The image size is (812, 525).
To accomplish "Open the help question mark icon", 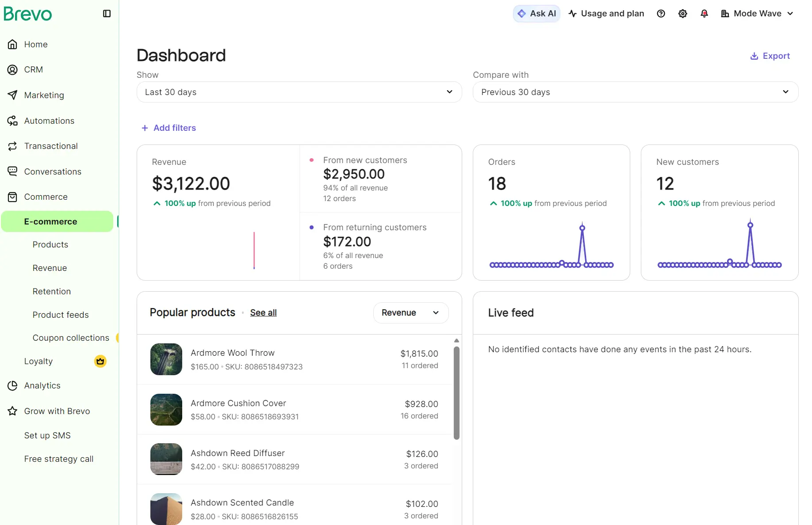I will point(661,14).
